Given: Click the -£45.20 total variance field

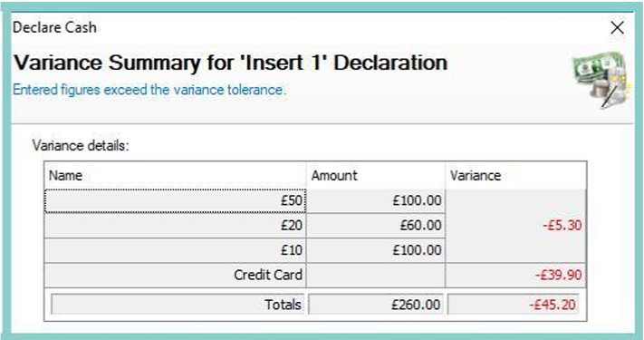Looking at the screenshot, I should point(513,305).
